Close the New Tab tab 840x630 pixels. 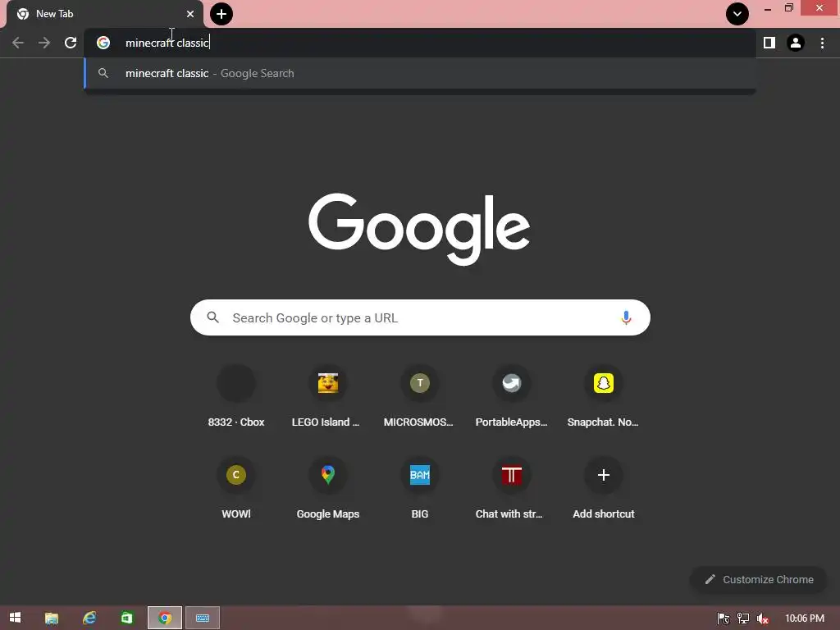[190, 14]
